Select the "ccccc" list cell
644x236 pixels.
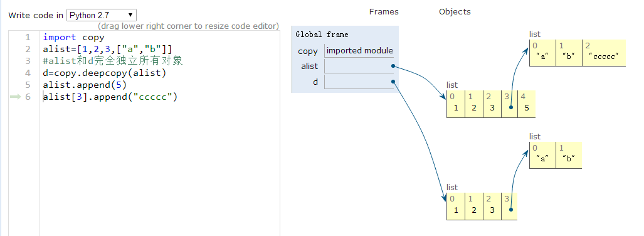(604, 53)
